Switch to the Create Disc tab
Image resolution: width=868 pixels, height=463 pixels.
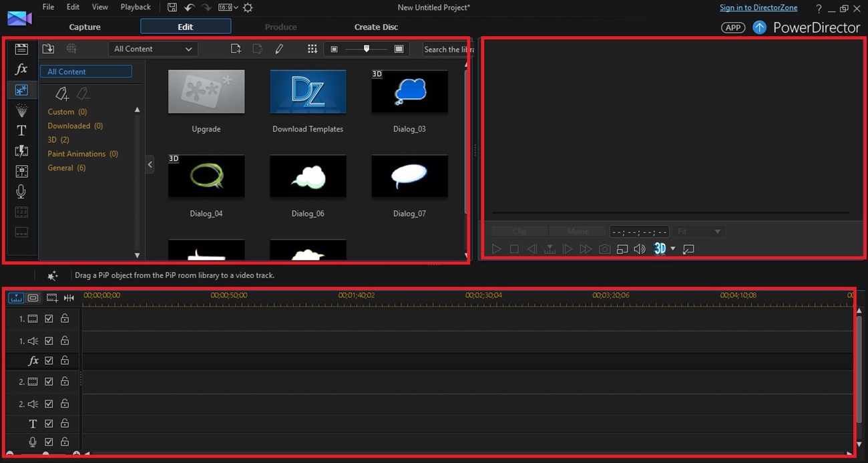coord(376,27)
